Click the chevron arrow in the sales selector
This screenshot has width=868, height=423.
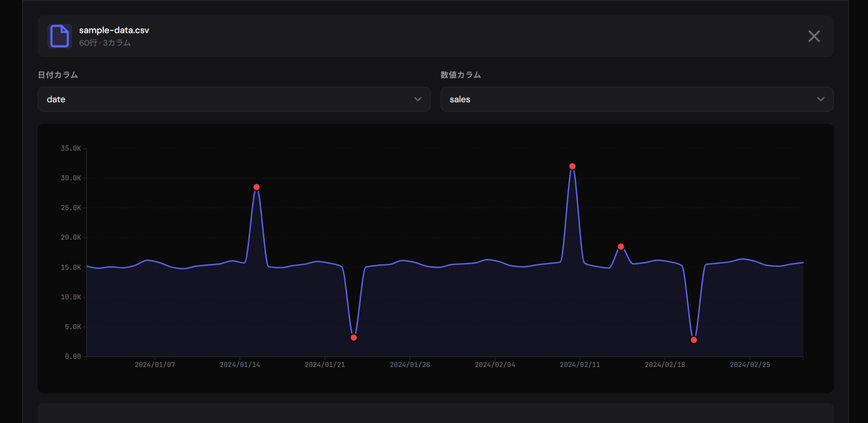click(x=821, y=99)
